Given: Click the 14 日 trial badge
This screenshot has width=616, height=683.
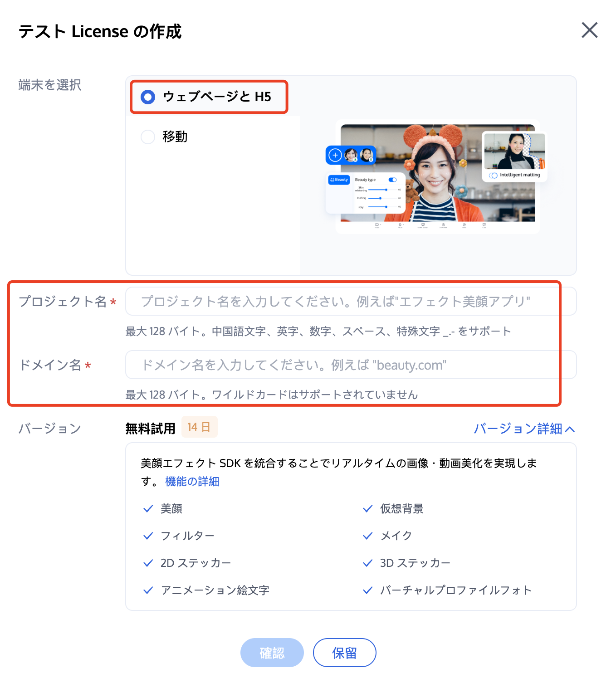Looking at the screenshot, I should [199, 427].
